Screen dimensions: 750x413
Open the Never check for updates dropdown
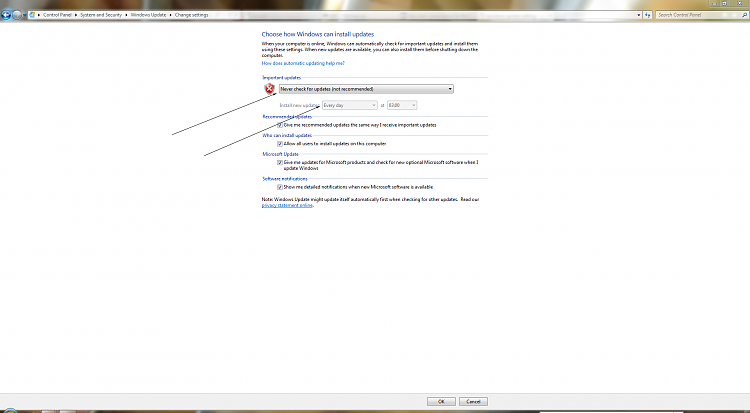pyautogui.click(x=366, y=89)
